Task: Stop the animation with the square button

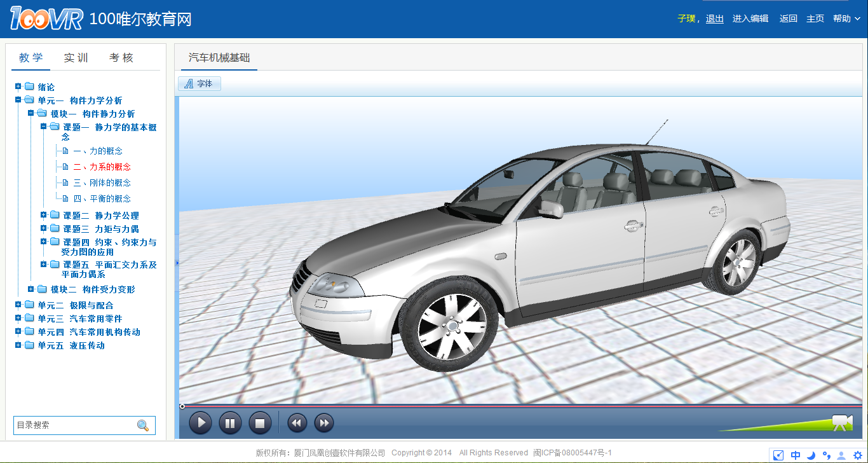Action: click(260, 423)
